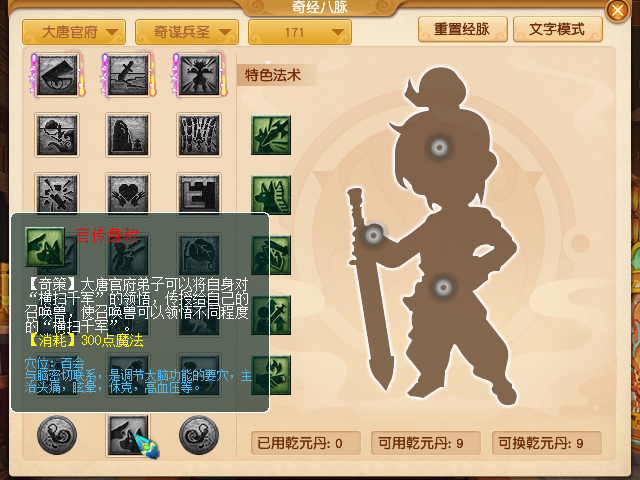
Task: Click the bottom wolf skill icon with gem
Action: click(x=128, y=435)
